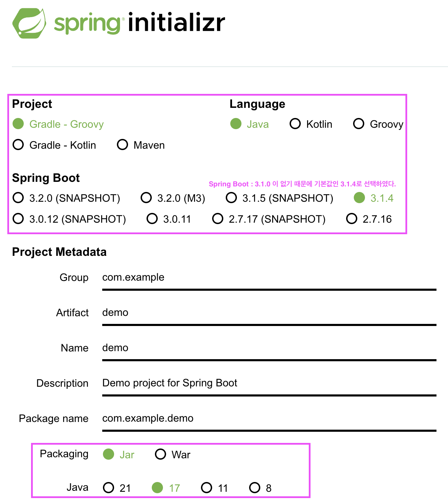This screenshot has height=504, width=448.
Task: Select Spring Boot 3.2.0 (M3)
Action: [173, 198]
